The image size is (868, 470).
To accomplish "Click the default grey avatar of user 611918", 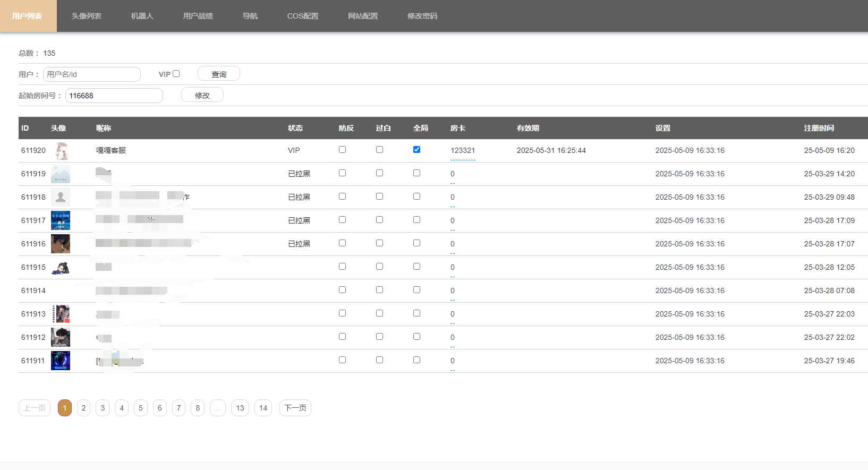I will pyautogui.click(x=61, y=198).
